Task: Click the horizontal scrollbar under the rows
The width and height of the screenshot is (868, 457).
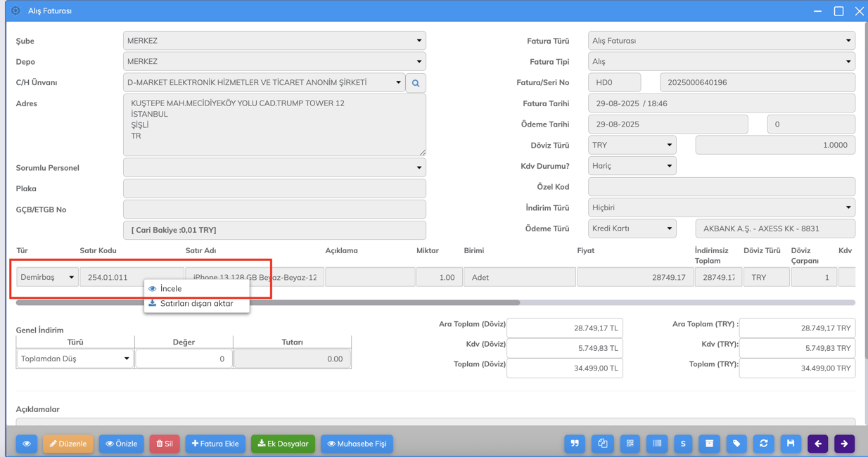Action: point(267,303)
